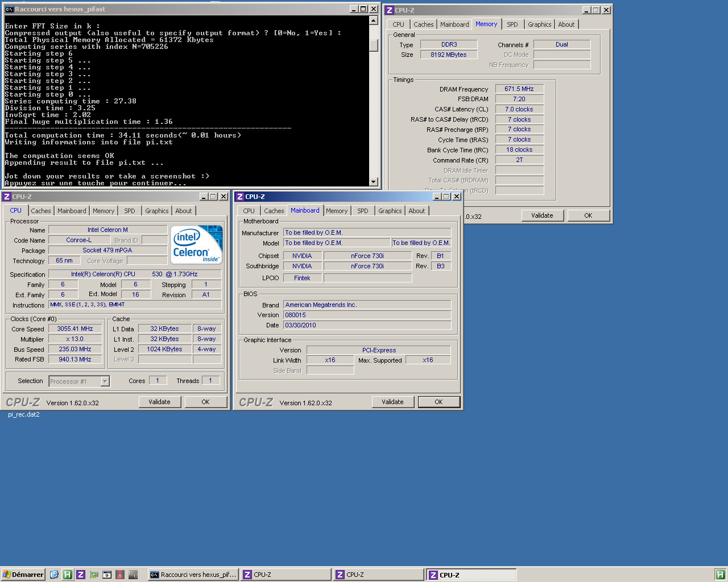
Task: Select the Intel Celeron M name field
Action: (108, 230)
